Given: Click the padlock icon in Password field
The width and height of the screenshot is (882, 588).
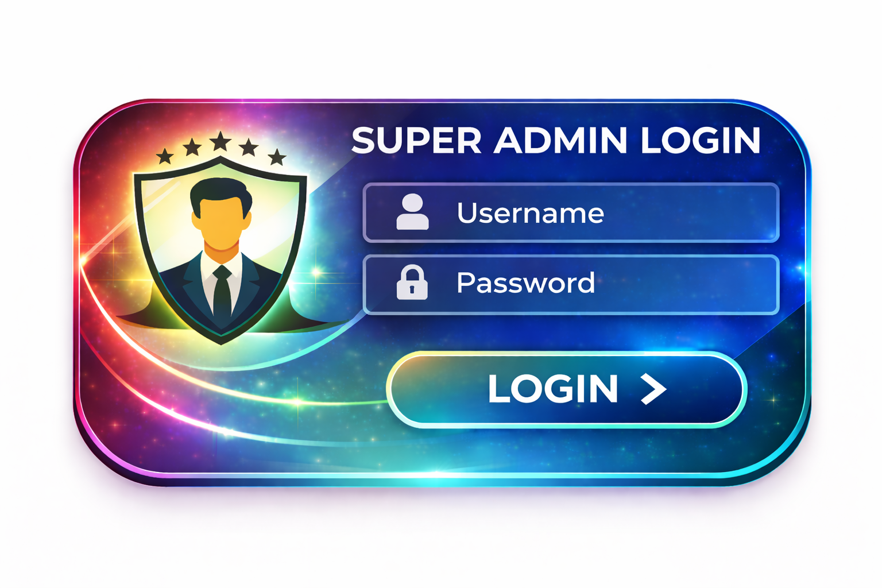Looking at the screenshot, I should click(412, 283).
